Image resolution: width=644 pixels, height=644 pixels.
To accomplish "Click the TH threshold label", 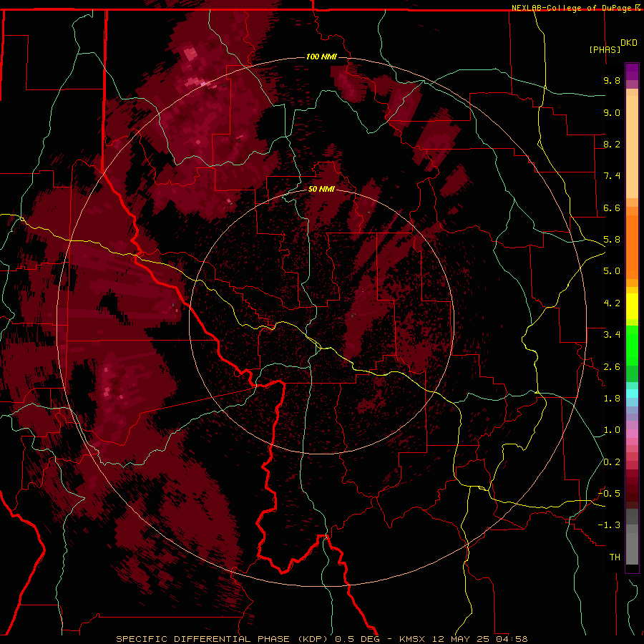I will (615, 557).
